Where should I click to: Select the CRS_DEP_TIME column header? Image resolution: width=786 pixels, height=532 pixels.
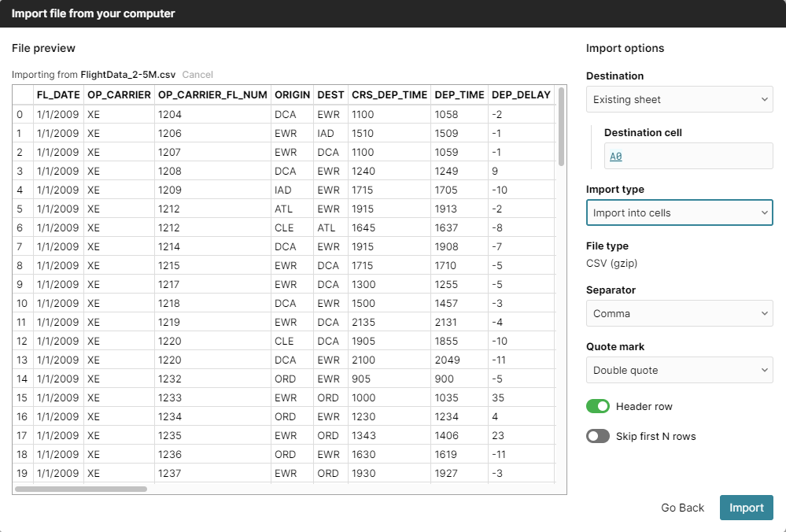click(x=389, y=95)
